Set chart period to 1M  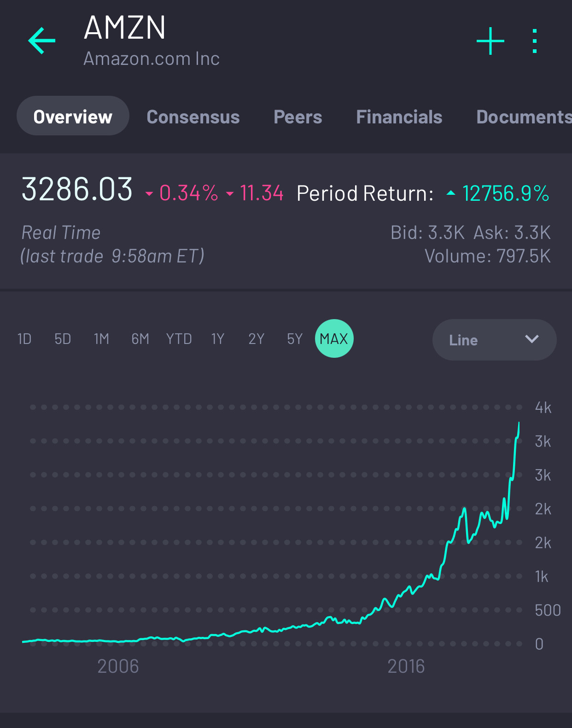[x=101, y=339]
